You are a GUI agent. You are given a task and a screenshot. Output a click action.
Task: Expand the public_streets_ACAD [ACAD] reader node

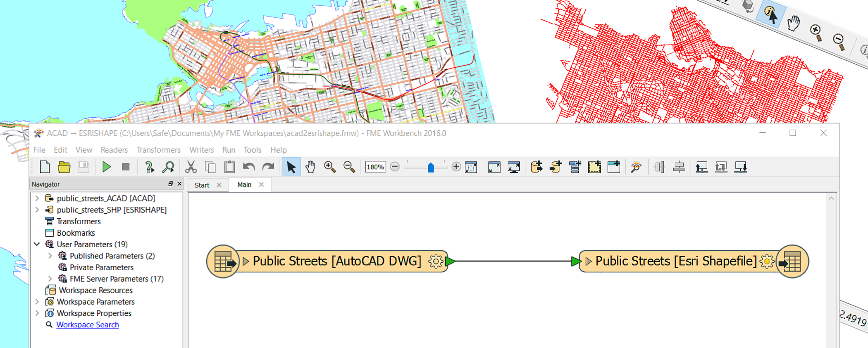point(37,198)
